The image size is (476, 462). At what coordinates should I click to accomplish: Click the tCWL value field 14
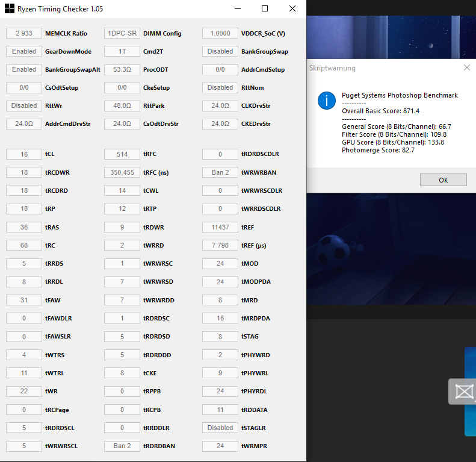click(122, 190)
